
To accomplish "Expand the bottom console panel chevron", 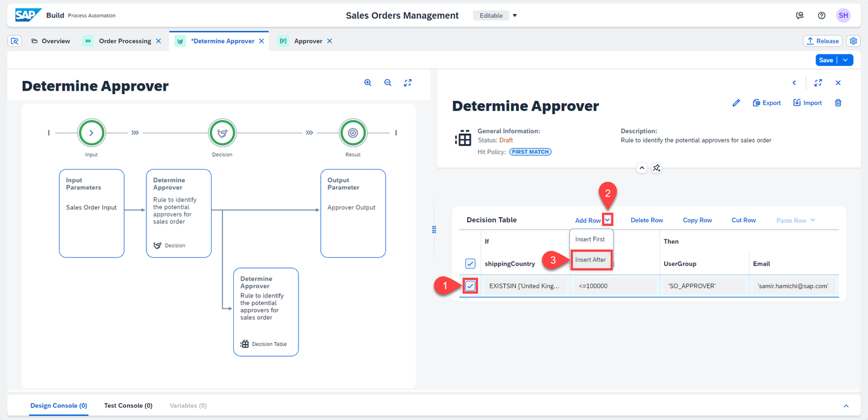I will click(846, 406).
